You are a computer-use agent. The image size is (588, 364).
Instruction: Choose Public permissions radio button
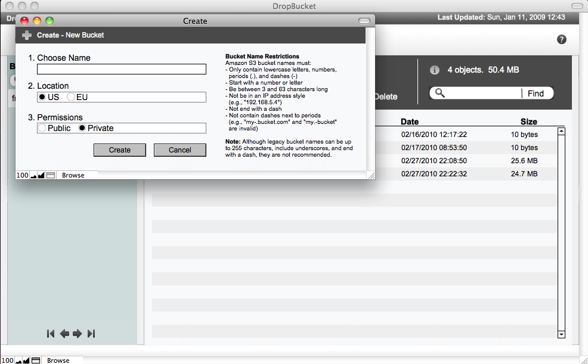click(42, 128)
